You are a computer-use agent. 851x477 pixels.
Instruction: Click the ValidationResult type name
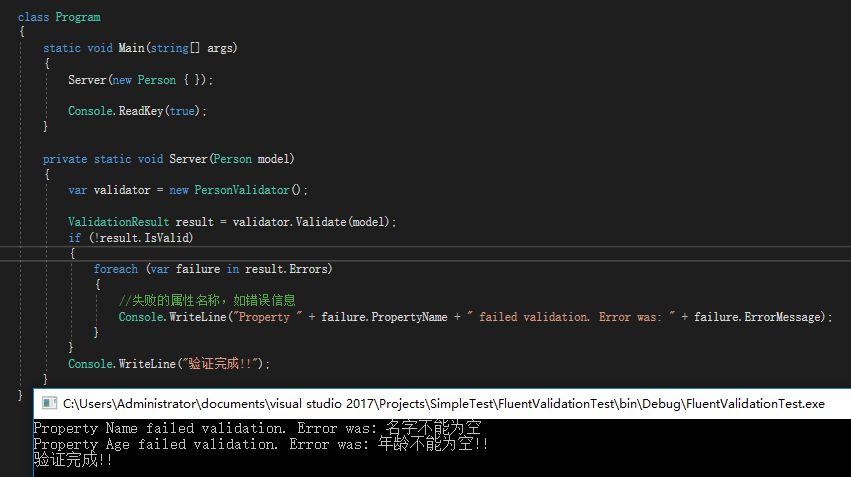point(118,222)
